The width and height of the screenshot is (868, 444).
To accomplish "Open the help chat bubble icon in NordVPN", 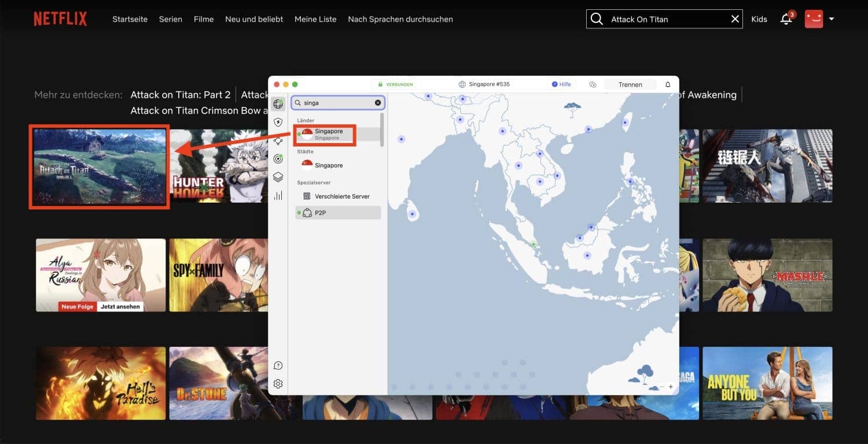I will [278, 365].
